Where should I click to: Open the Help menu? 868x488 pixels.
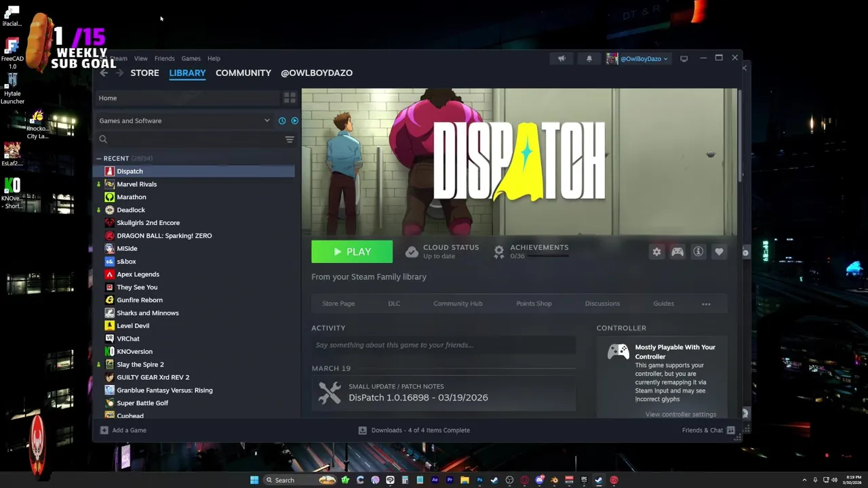tap(214, 58)
